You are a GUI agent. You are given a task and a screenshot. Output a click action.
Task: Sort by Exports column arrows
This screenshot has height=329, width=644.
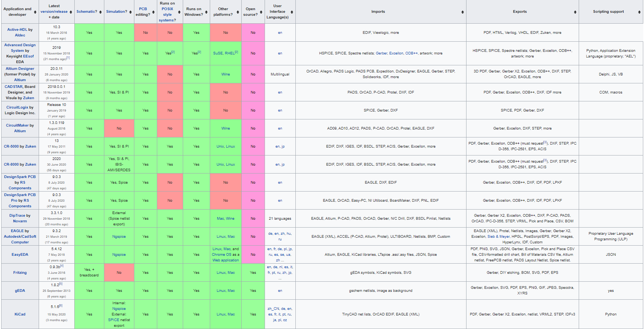(575, 12)
